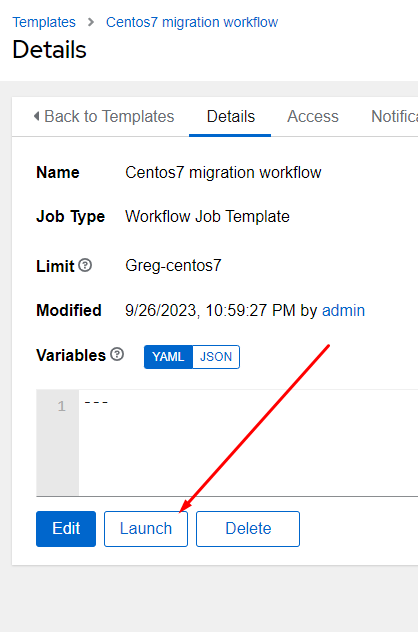Follow the Templates breadcrumb link
The width and height of the screenshot is (418, 632).
point(44,22)
